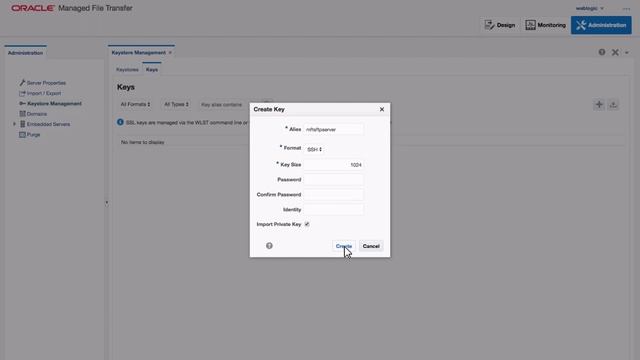The height and width of the screenshot is (360, 640).
Task: Select the Administration page button
Action: coord(601,25)
